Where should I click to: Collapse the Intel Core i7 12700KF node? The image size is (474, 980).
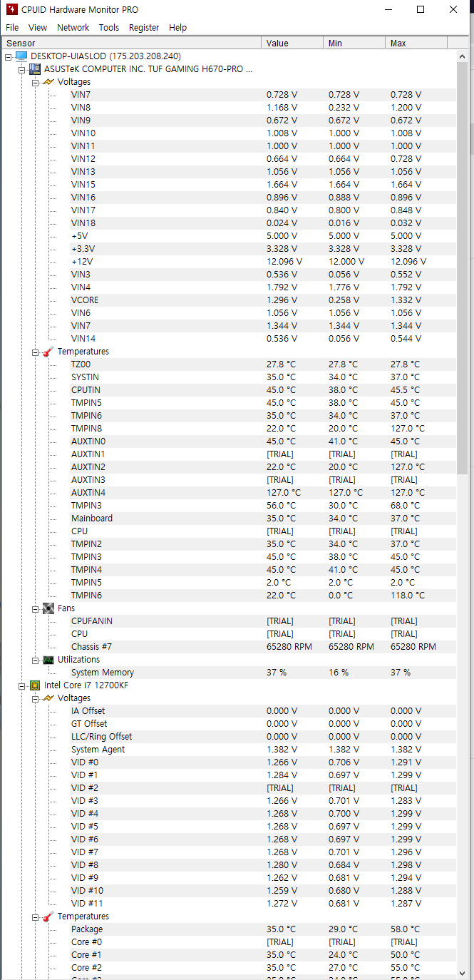21,685
